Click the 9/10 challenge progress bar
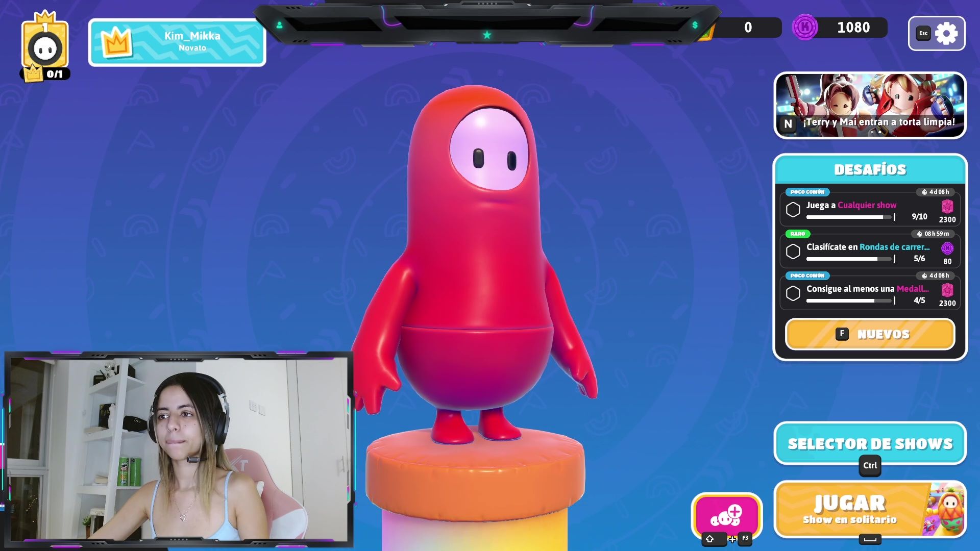Viewport: 980px width, 551px height. click(849, 217)
